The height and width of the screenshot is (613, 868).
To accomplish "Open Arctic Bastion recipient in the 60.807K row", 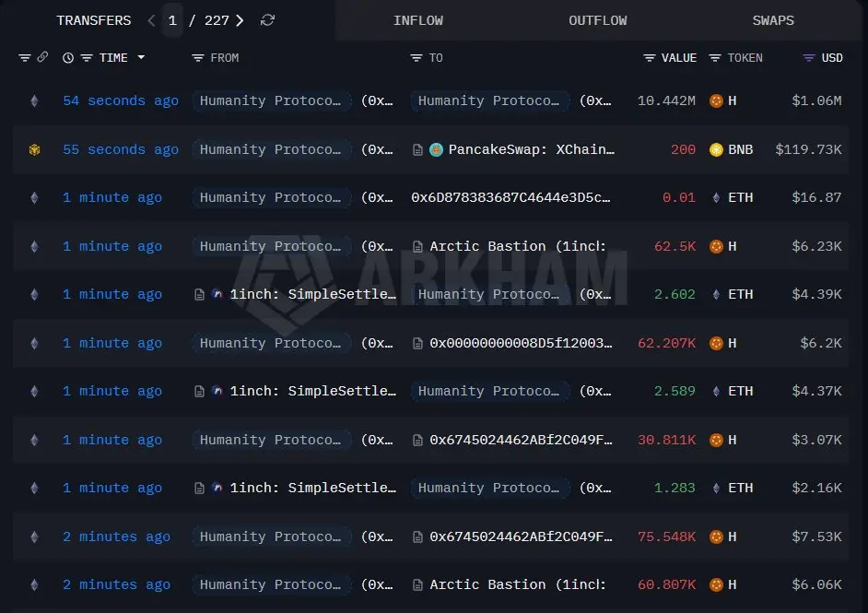I will tap(518, 584).
